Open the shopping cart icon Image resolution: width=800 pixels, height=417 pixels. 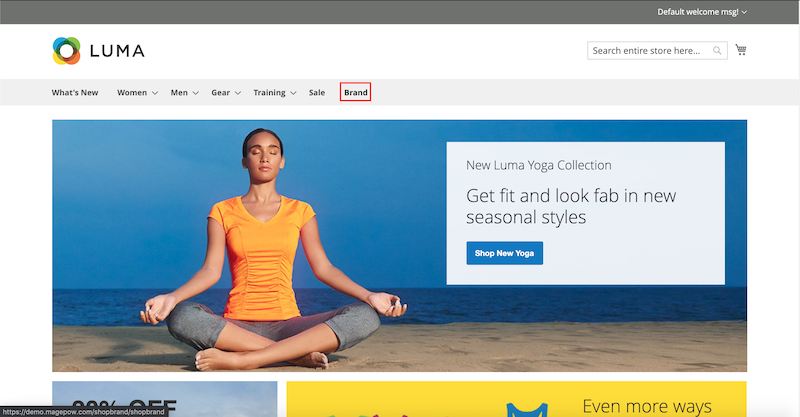point(741,50)
